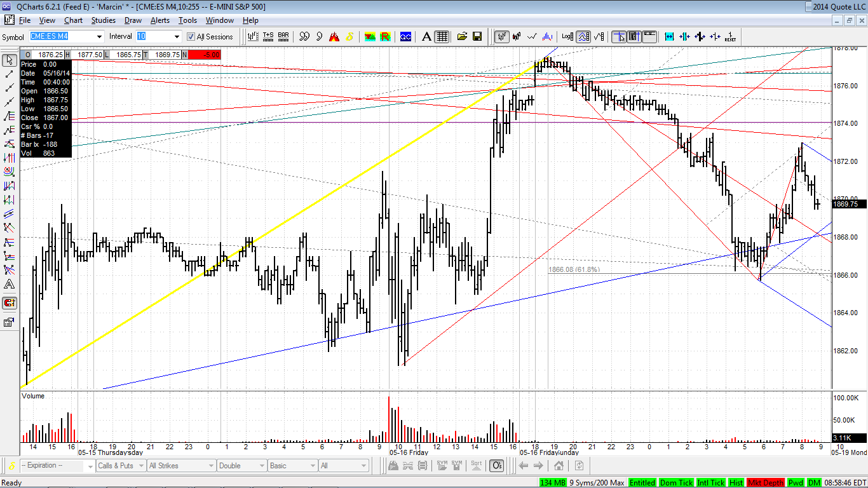Open the QC blue icon in toolbar
Viewport: 868px width, 488px height.
(405, 36)
